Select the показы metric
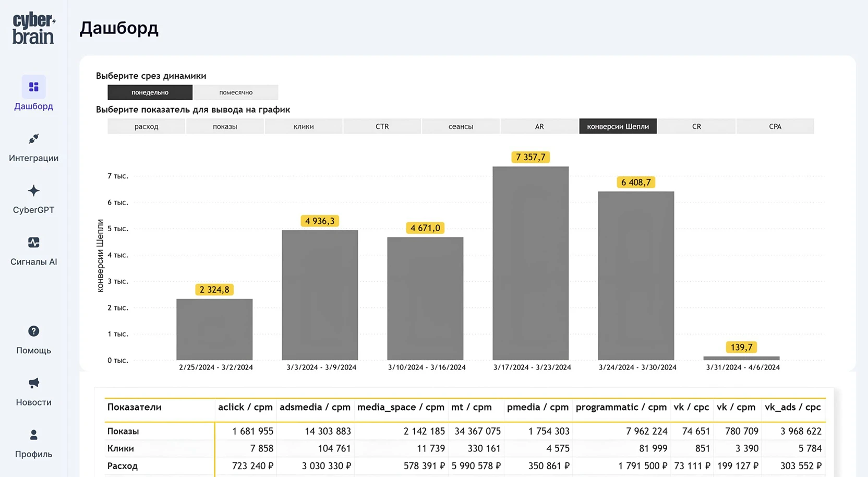868x477 pixels. 225,126
